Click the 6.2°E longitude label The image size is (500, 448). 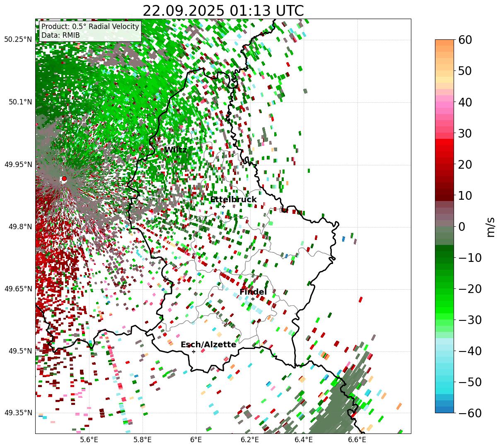pos(250,440)
